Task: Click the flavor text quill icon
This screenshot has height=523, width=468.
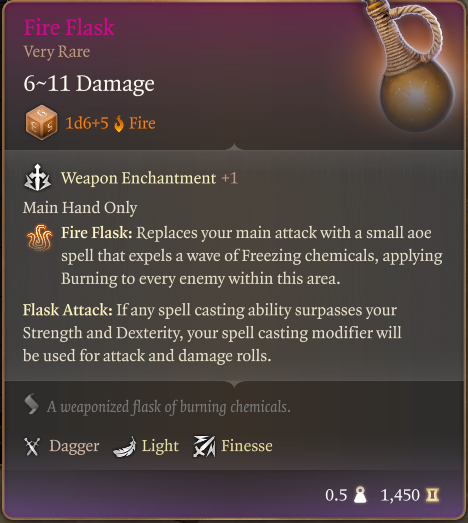Action: tap(32, 404)
